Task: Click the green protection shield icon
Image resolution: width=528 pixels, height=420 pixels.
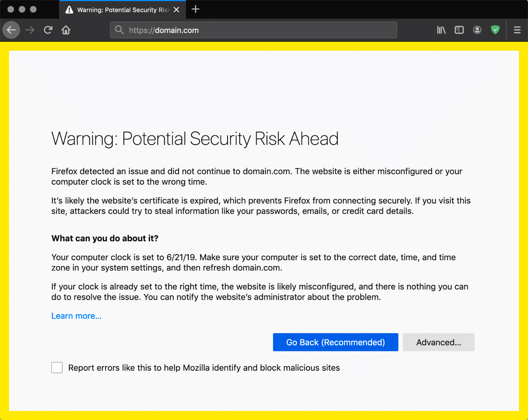Action: click(x=495, y=30)
